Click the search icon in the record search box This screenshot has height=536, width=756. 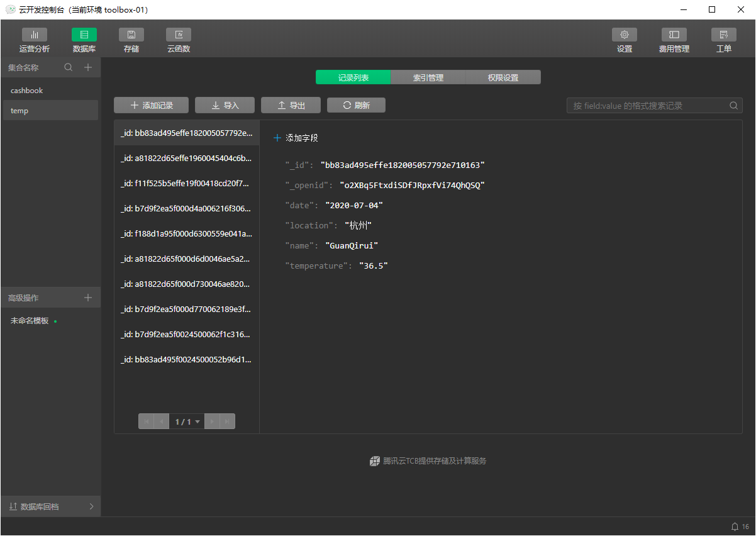click(x=733, y=106)
